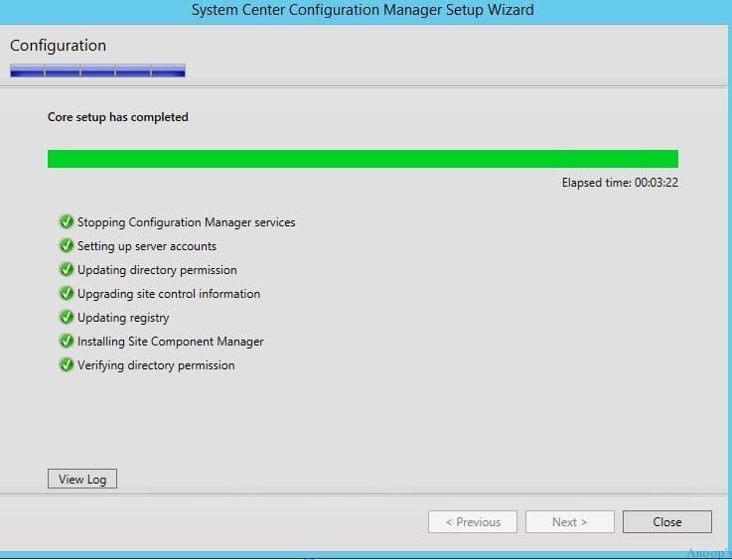732x560 pixels.
Task: Click the green check beside Updating registry
Action: tap(67, 317)
